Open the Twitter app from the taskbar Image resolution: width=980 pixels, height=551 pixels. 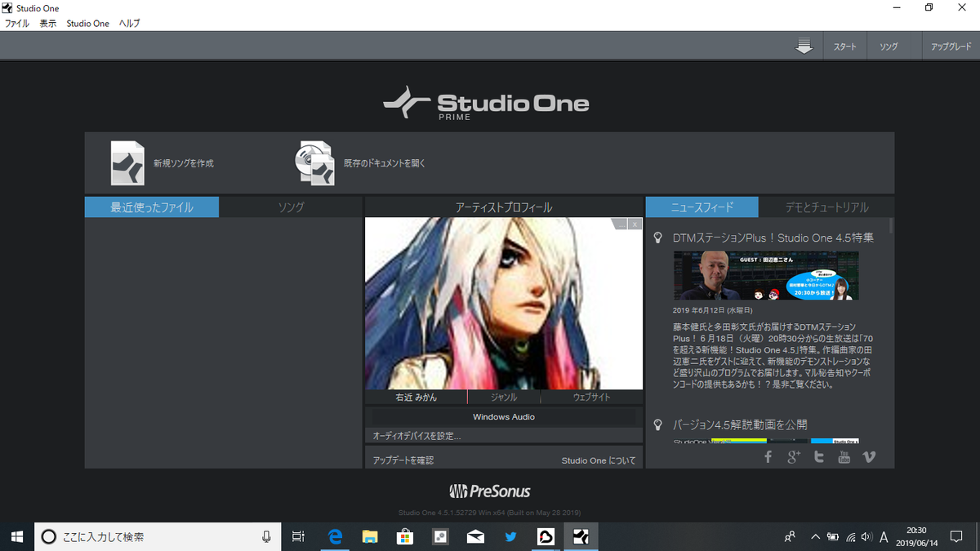pyautogui.click(x=510, y=536)
